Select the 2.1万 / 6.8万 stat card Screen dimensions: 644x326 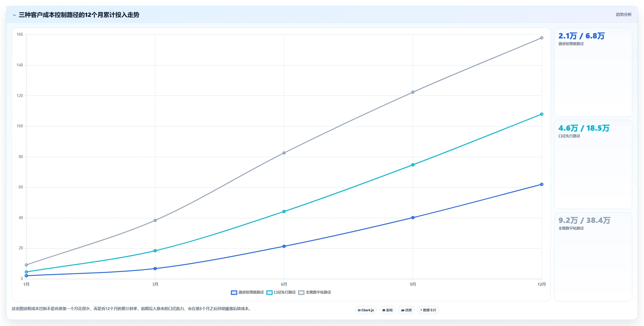593,72
